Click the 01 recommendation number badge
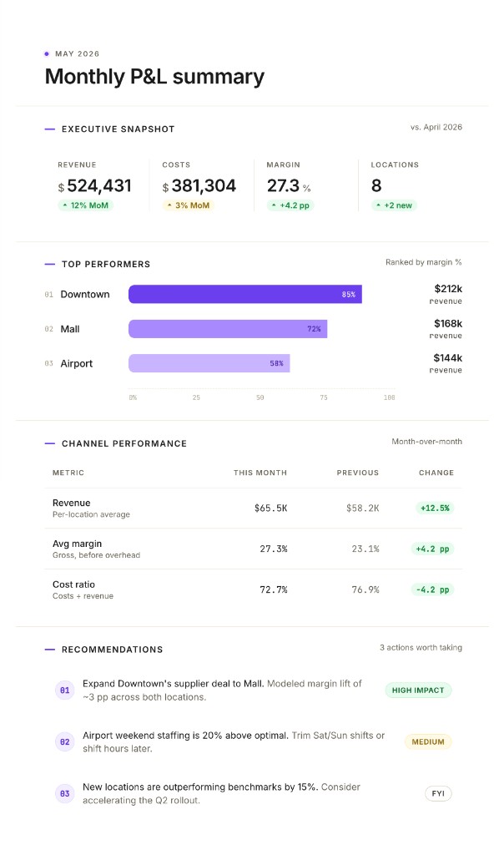 tap(65, 691)
